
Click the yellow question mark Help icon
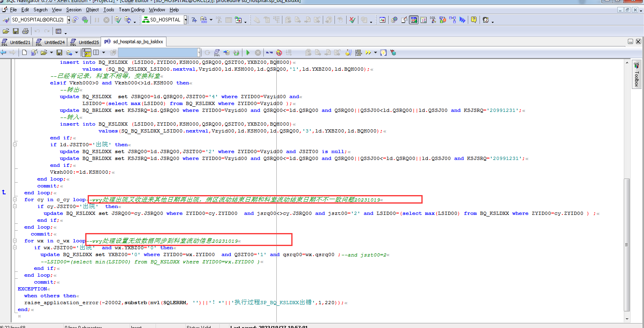pos(474,20)
